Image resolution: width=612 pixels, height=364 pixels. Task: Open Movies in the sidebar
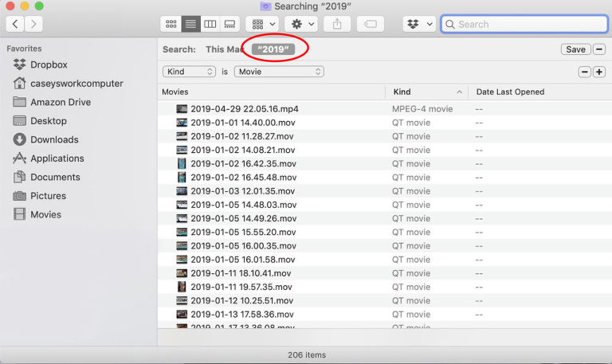click(x=45, y=214)
